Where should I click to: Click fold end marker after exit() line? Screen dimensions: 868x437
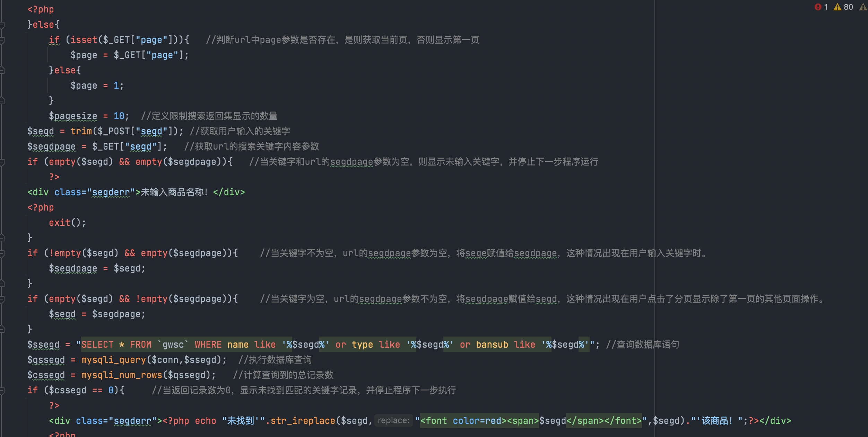click(2, 238)
